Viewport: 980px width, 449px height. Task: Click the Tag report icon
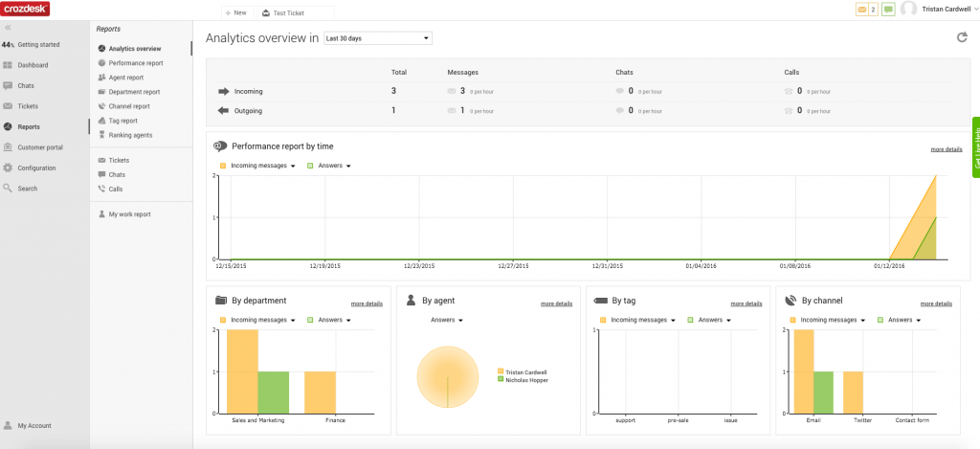(101, 121)
